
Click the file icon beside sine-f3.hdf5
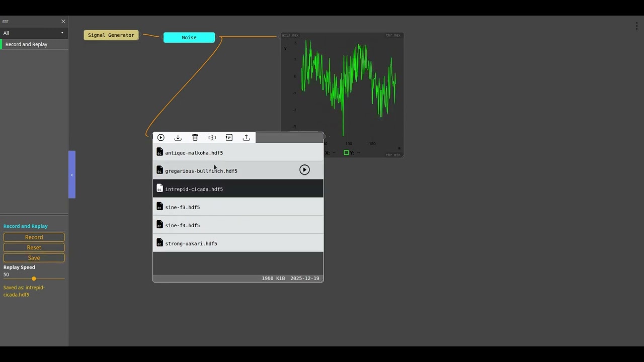click(x=160, y=206)
